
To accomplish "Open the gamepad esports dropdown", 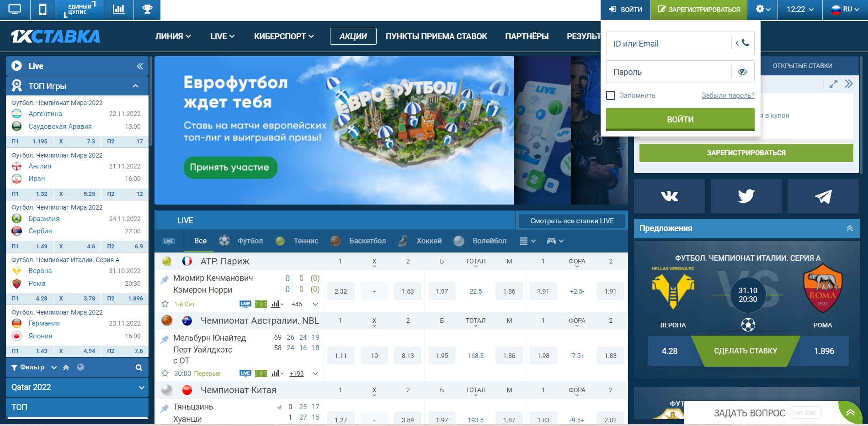I will pos(555,241).
